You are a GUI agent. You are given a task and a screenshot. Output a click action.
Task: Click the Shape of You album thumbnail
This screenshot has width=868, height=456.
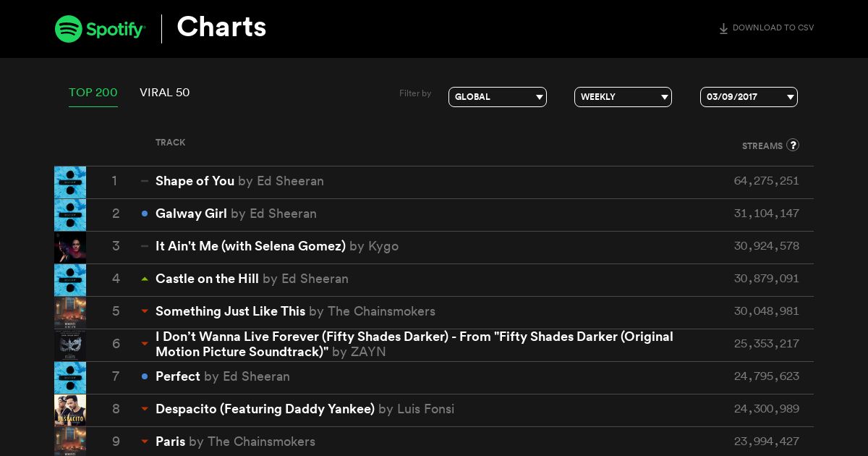[70, 182]
